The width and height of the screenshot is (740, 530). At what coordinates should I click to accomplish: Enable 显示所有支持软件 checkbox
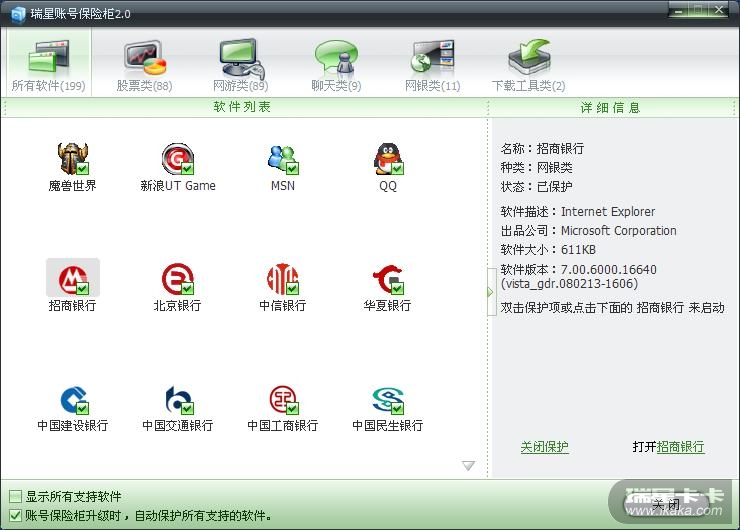[15, 496]
